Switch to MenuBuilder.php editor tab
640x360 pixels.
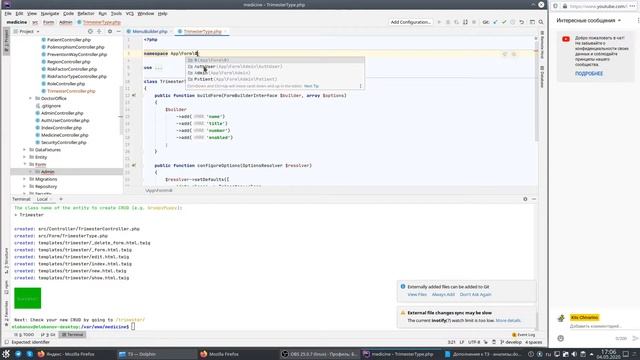[149, 31]
